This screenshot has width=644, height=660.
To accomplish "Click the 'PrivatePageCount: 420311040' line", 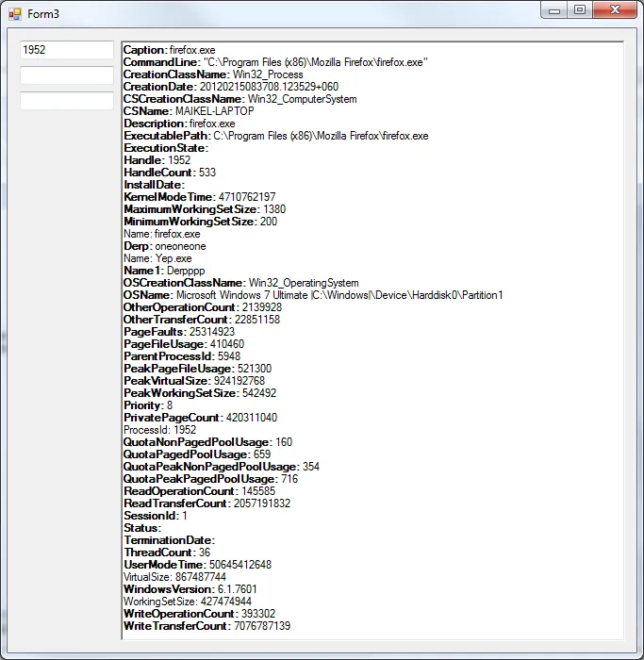I will [200, 418].
